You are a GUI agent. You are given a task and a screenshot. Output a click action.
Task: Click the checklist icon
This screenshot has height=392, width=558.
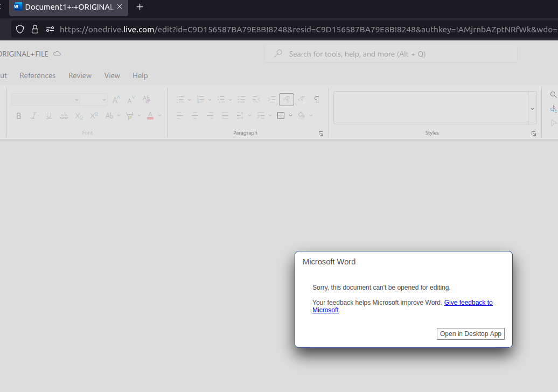coord(241,100)
